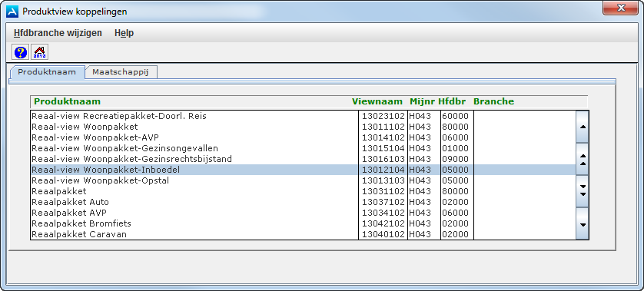
Task: Click viewnaam value 13014102
Action: [x=383, y=137]
